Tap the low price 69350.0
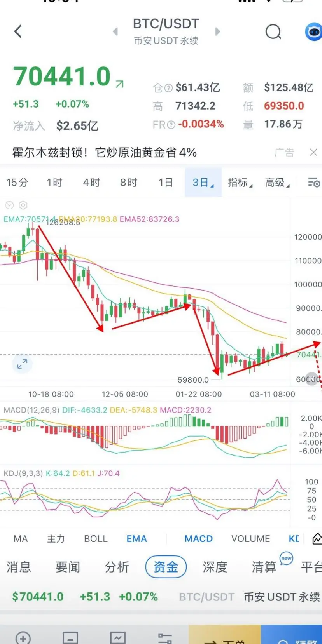This screenshot has height=644, width=322. 284,106
